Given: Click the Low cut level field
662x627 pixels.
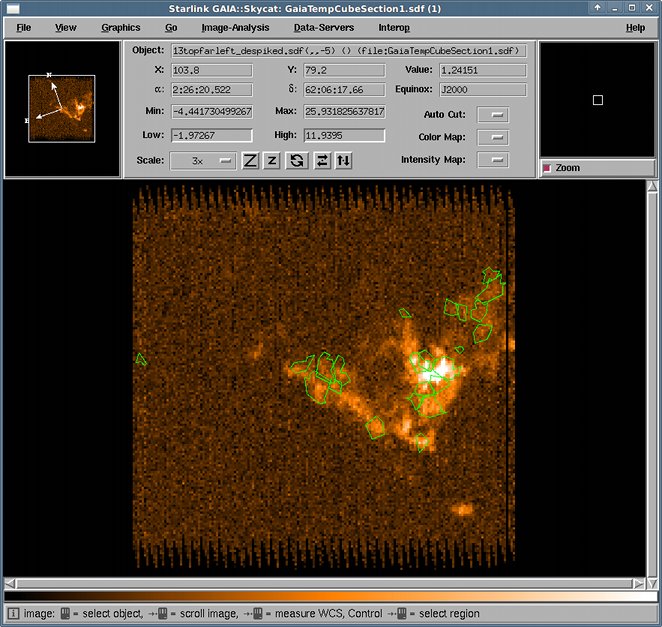Looking at the screenshot, I should tap(212, 136).
